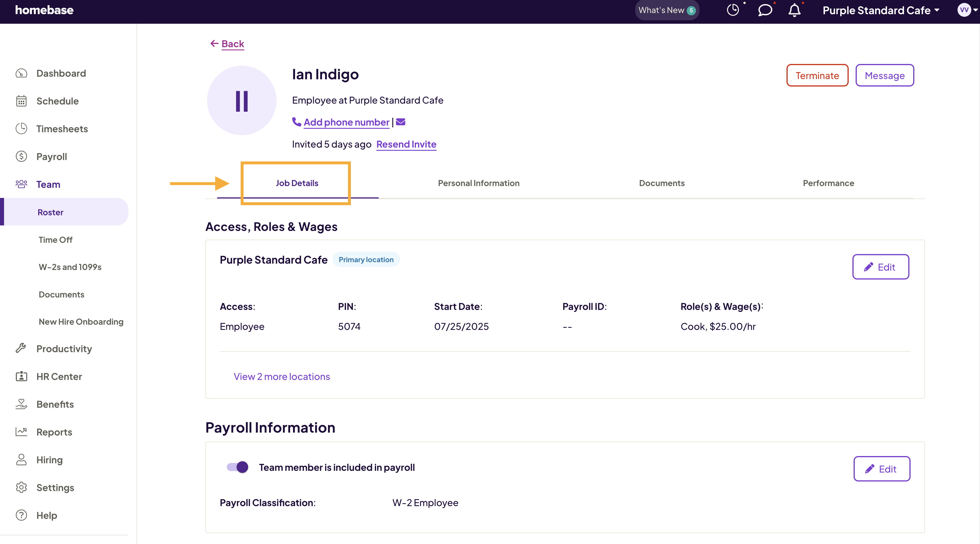Expand View 2 more locations

click(x=281, y=376)
